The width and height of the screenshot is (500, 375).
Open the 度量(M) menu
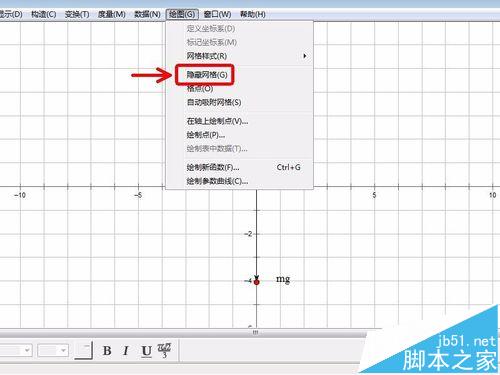(112, 15)
